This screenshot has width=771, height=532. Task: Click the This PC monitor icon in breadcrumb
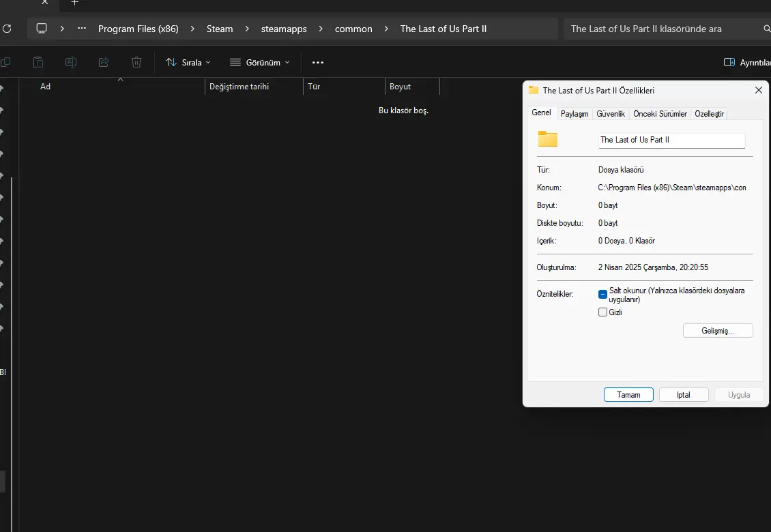coord(42,29)
